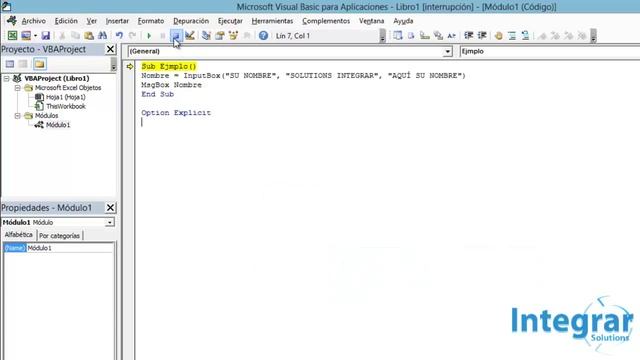Click List Properties/Methods icon in Edit toolbar
This screenshot has width=640, height=360.
tap(398, 36)
